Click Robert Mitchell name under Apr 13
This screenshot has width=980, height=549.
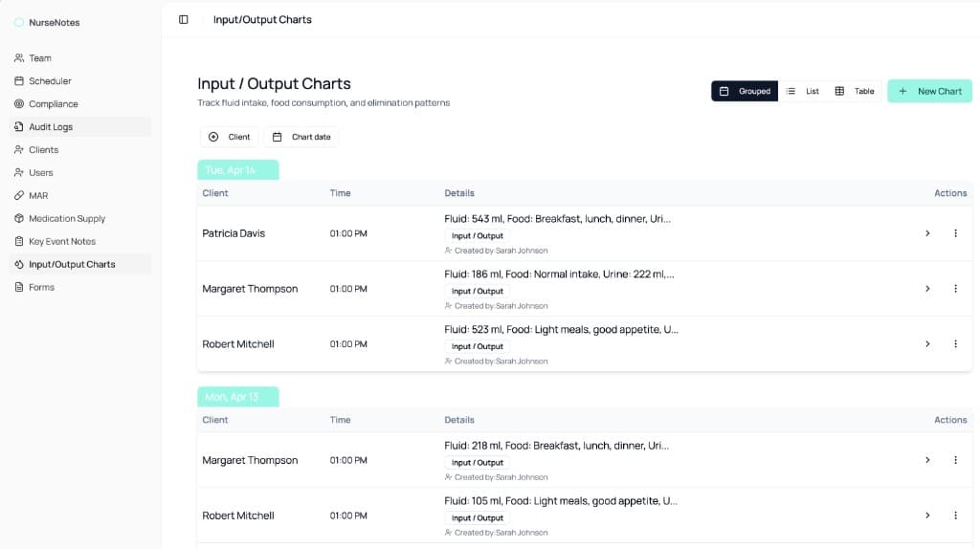[238, 516]
